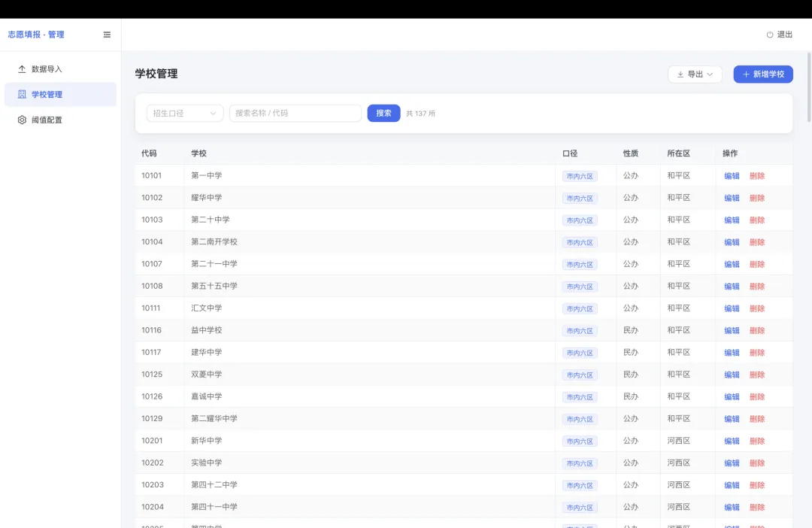Click the blue 搜索 button
The image size is (812, 528).
(383, 113)
